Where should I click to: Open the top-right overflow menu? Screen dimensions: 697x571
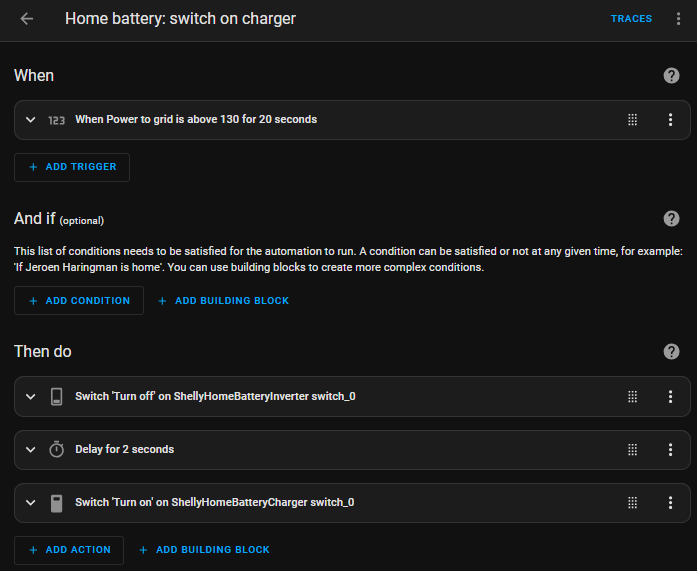679,19
